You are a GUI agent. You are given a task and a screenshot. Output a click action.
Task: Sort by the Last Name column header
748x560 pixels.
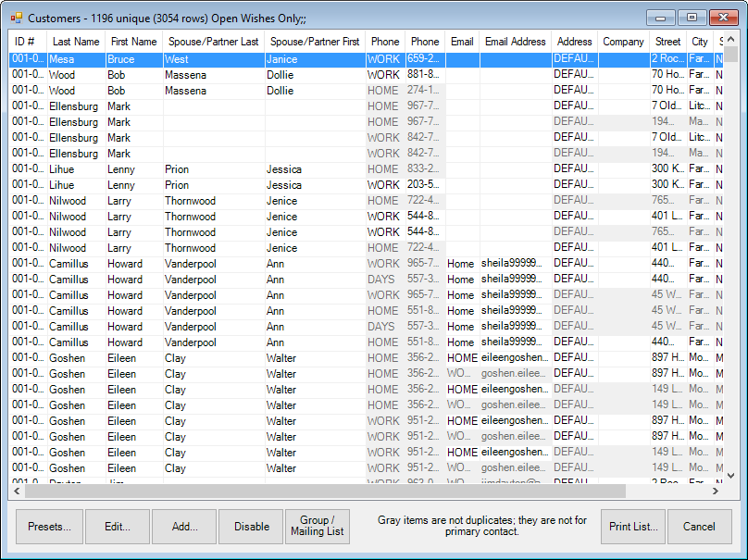[x=76, y=42]
